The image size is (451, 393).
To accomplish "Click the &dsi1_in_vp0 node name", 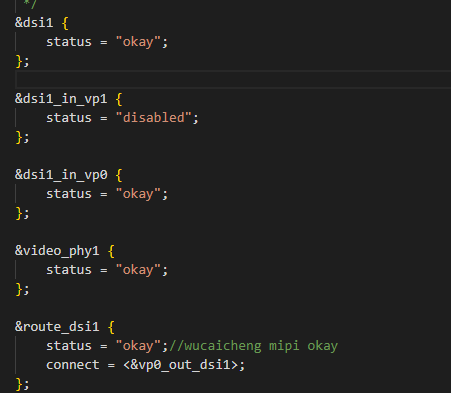I will (x=61, y=175).
